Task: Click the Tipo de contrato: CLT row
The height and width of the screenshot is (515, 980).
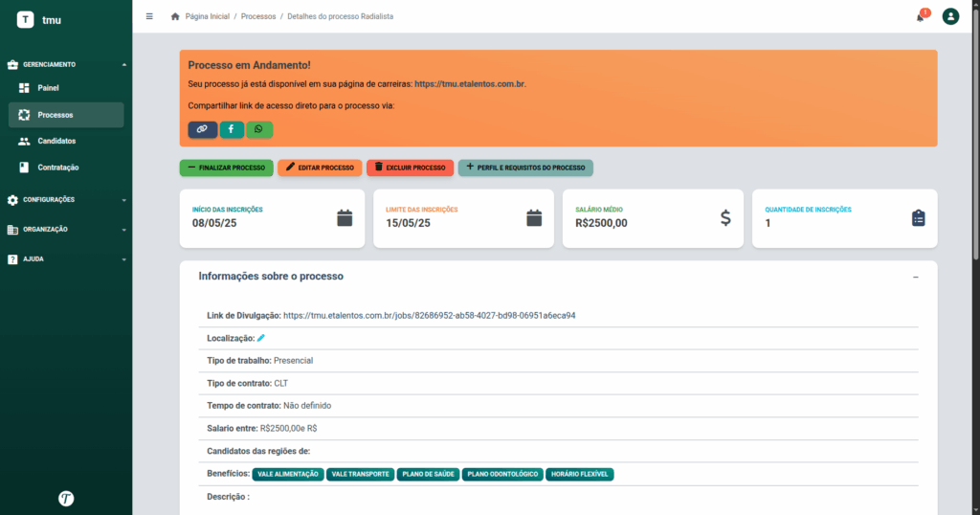Action: tap(558, 383)
